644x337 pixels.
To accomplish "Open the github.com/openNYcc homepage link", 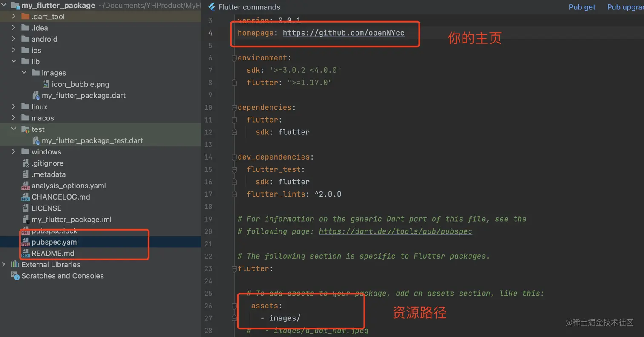I will pyautogui.click(x=343, y=33).
